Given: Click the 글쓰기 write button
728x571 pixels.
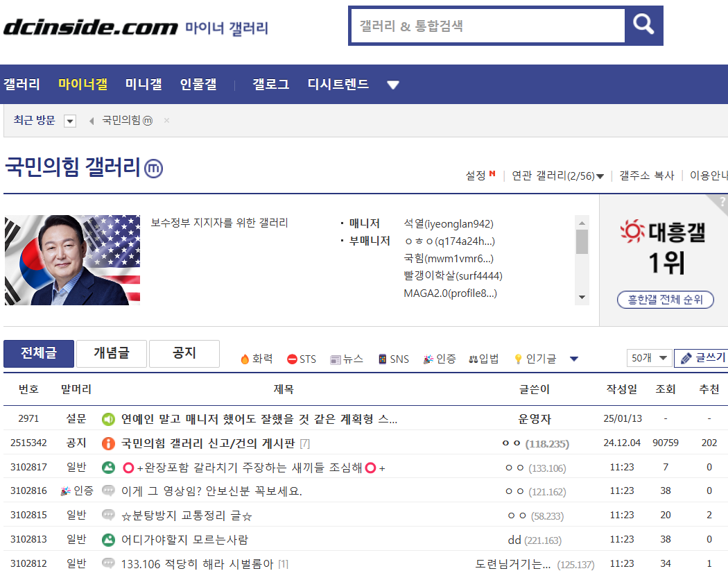Looking at the screenshot, I should point(701,358).
